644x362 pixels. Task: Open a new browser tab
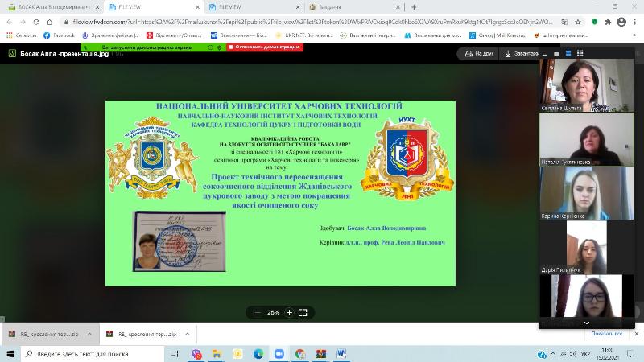pos(414,7)
